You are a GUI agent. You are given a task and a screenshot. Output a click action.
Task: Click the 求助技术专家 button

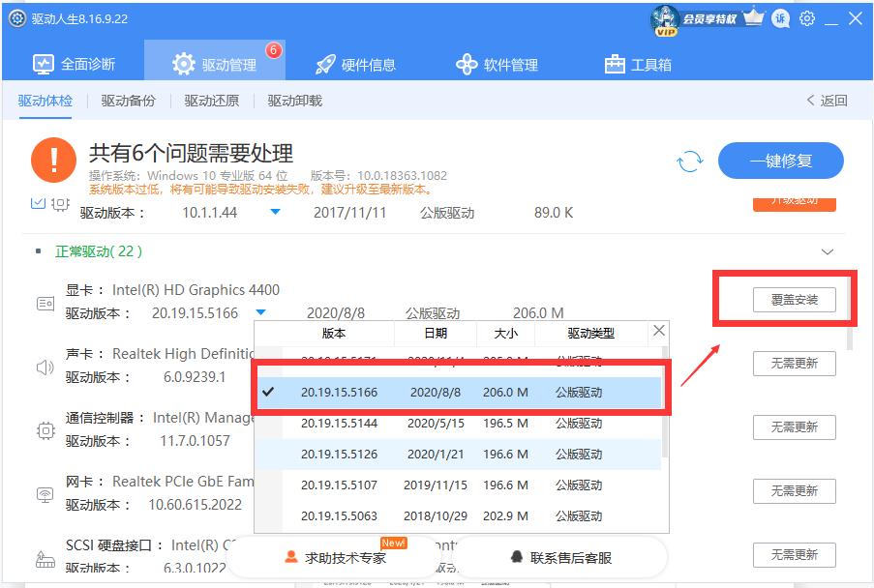point(336,557)
